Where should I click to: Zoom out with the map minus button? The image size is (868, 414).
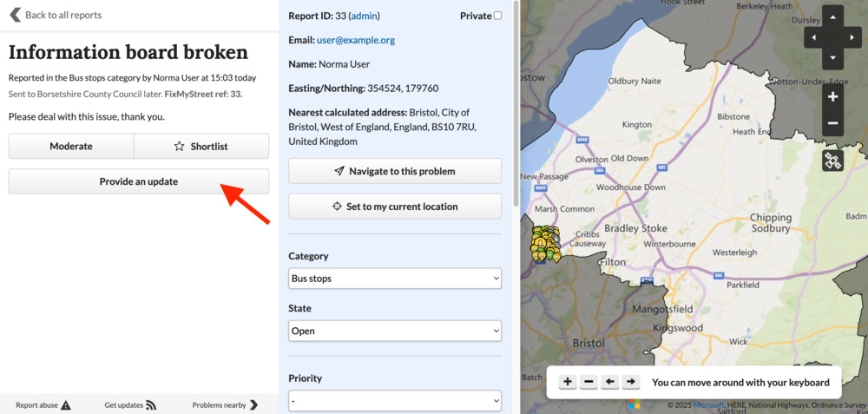pos(832,123)
